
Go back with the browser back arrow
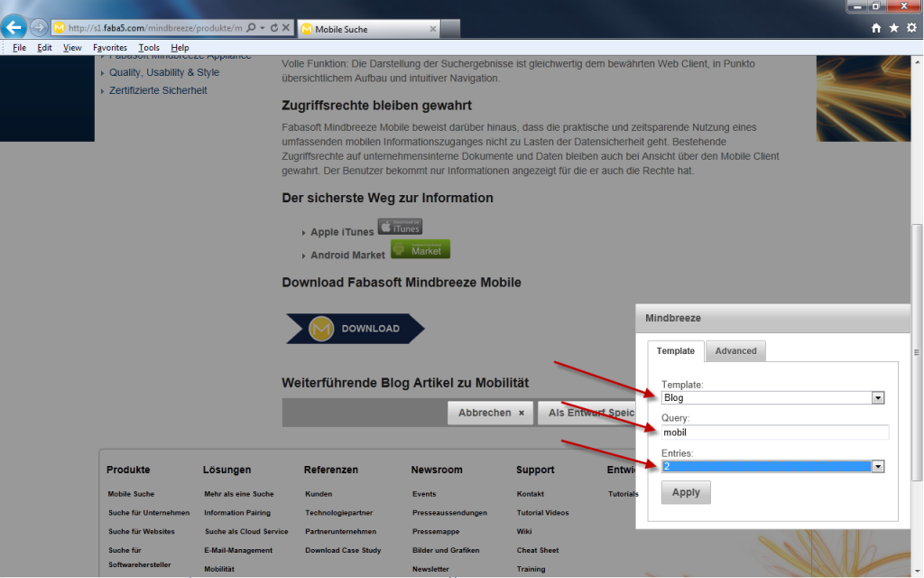click(x=14, y=28)
